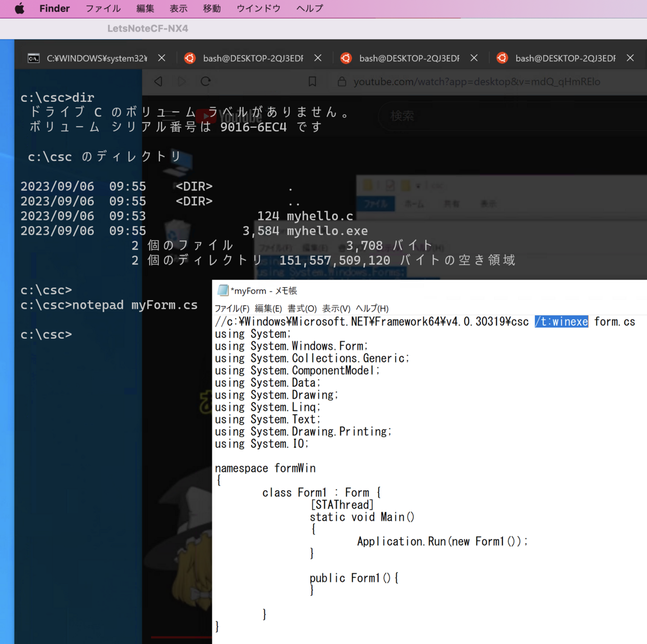This screenshot has height=644, width=647.
Task: Open the Finder menu
Action: coord(54,8)
